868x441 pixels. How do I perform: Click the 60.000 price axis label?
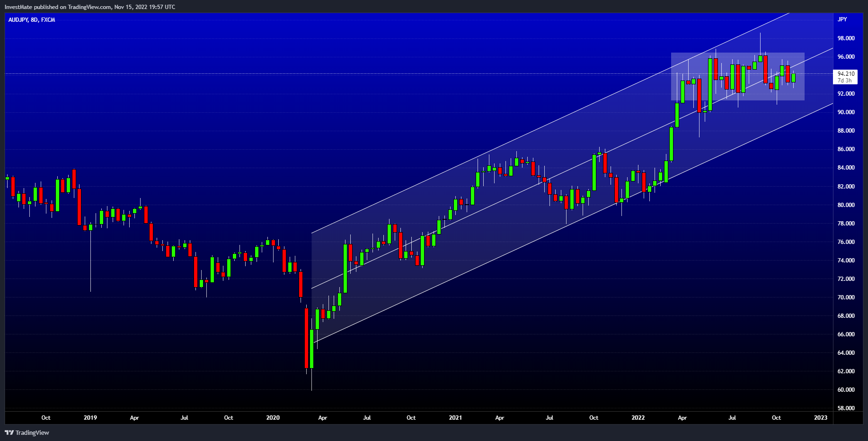coord(846,390)
